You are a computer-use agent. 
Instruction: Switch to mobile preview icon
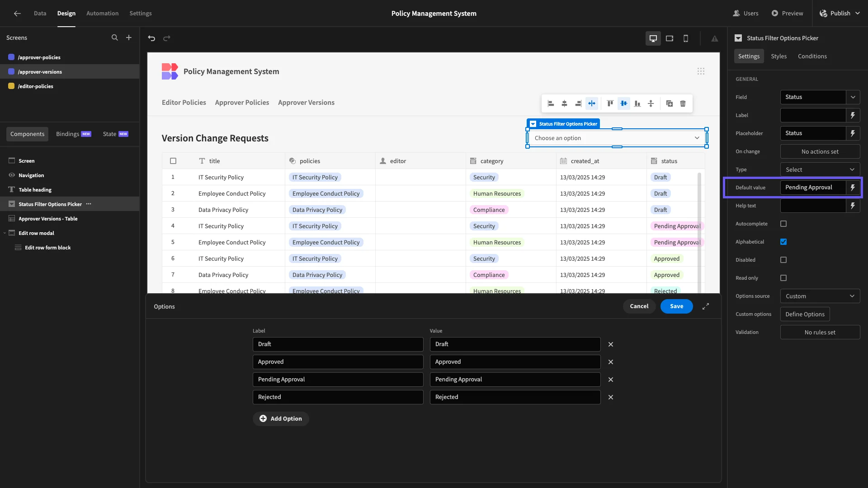(x=686, y=38)
